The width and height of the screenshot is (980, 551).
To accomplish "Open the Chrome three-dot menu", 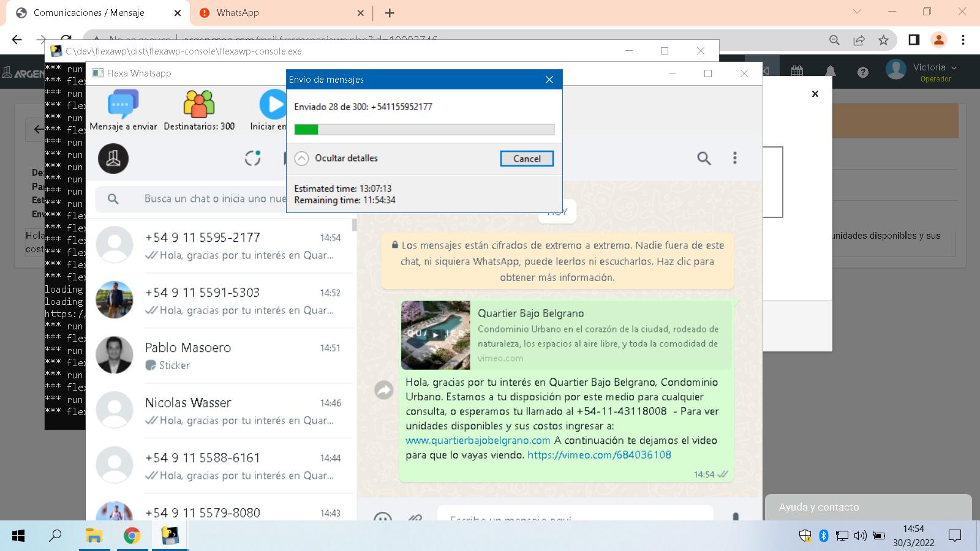I will (963, 40).
